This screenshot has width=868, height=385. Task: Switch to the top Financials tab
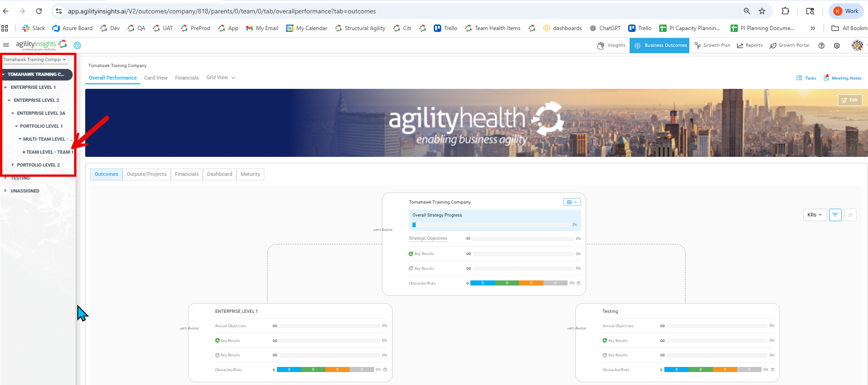(187, 78)
